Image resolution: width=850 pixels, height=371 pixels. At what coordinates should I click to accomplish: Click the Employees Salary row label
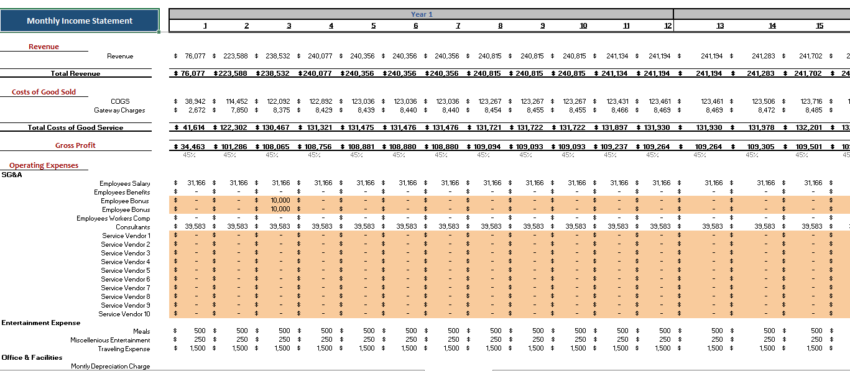point(125,183)
